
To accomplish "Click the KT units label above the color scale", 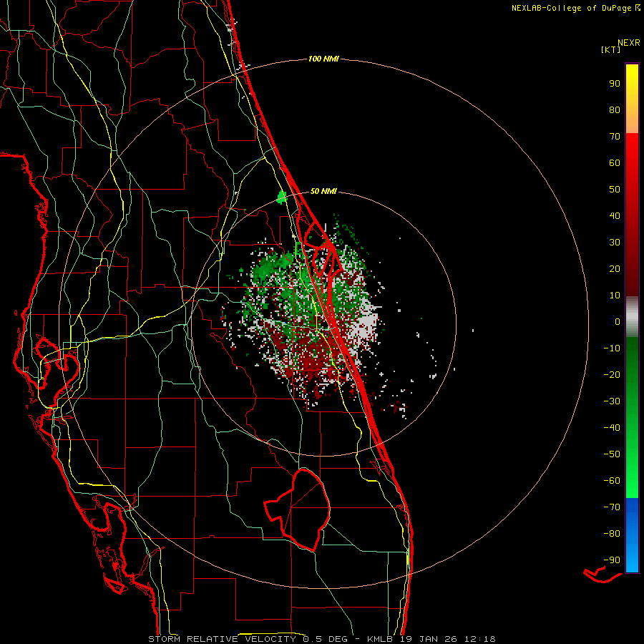I will tap(610, 49).
